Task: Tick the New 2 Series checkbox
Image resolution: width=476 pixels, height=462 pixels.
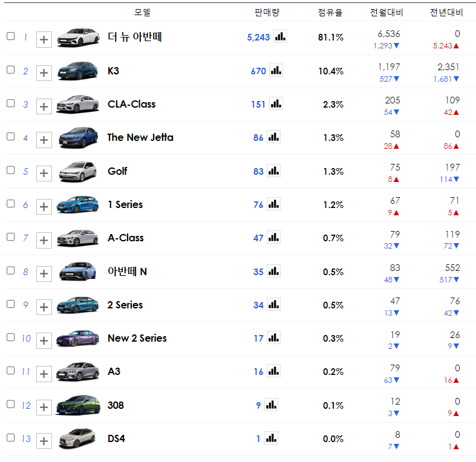Action: tap(11, 337)
